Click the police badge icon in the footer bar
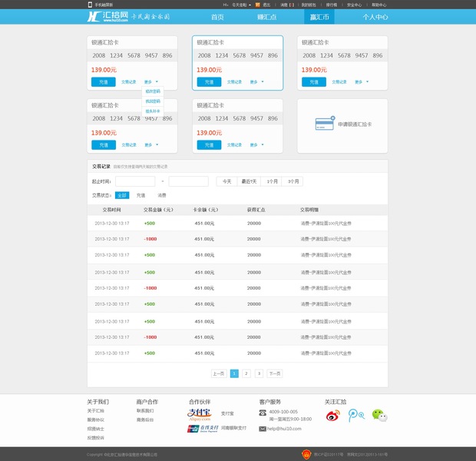This screenshot has width=476, height=461. click(306, 454)
